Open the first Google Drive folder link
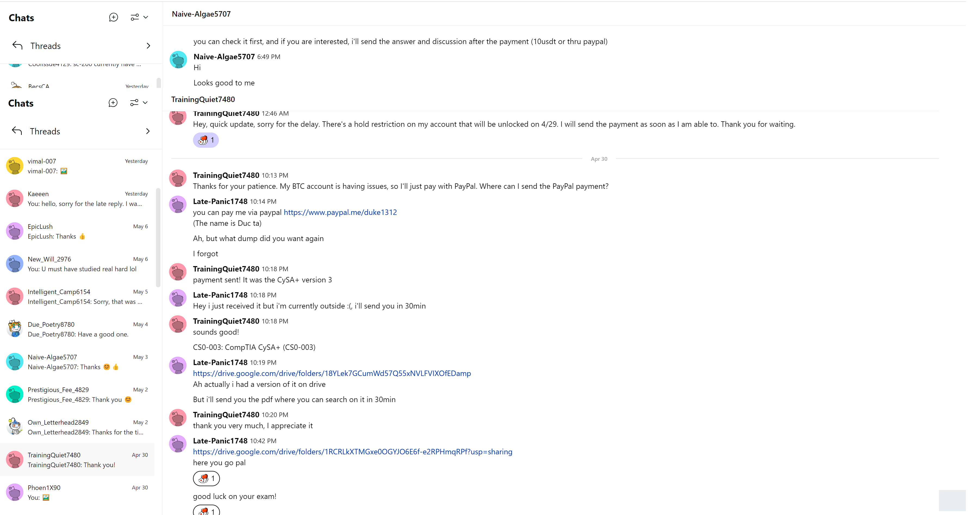This screenshot has width=980, height=515. (x=332, y=374)
